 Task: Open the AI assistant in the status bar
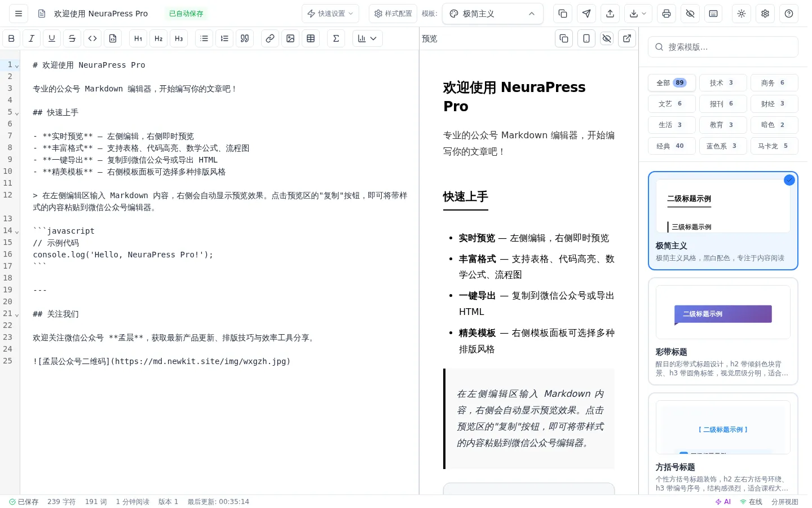[723, 502]
